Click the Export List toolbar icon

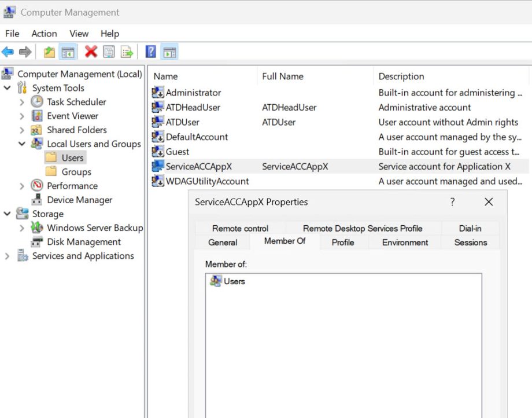(x=125, y=52)
